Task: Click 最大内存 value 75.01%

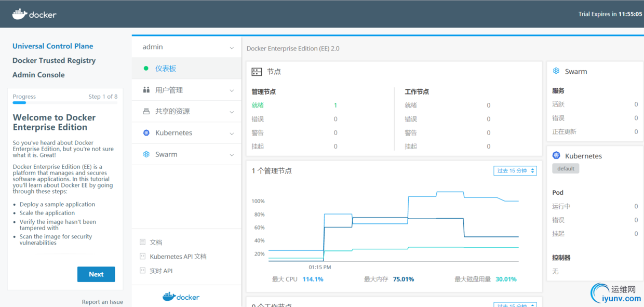Action: (404, 279)
